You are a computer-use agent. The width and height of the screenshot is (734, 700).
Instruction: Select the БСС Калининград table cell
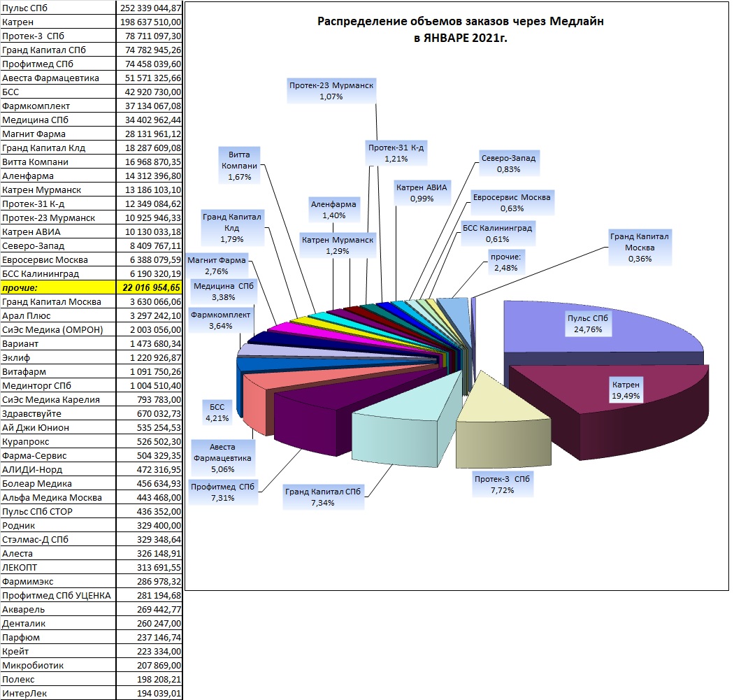point(58,274)
